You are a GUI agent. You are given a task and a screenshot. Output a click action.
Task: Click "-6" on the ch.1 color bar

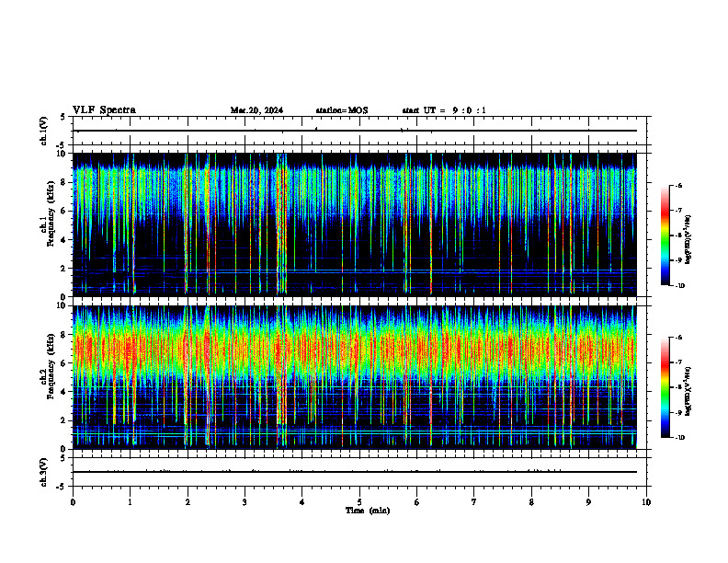tap(678, 185)
